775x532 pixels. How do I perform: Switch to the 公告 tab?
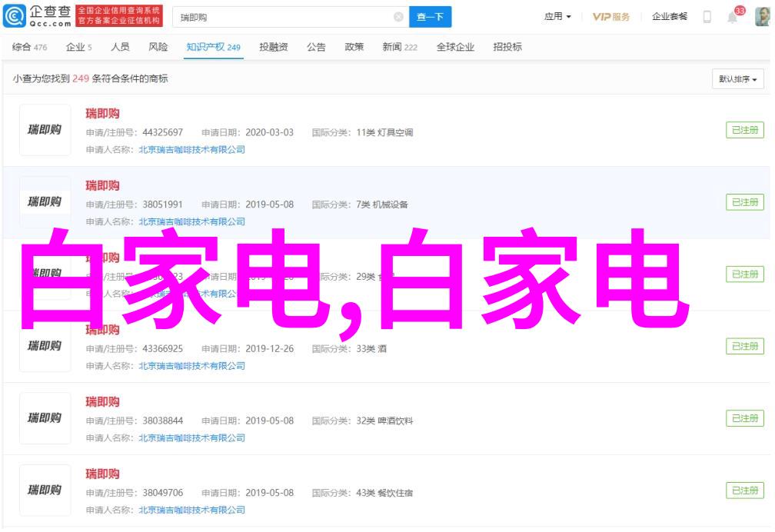[x=316, y=47]
